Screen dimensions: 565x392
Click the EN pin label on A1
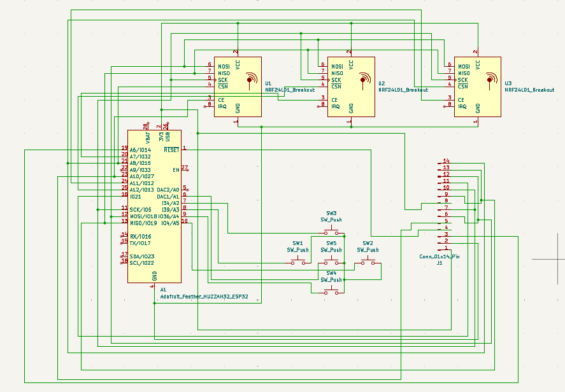tap(176, 170)
